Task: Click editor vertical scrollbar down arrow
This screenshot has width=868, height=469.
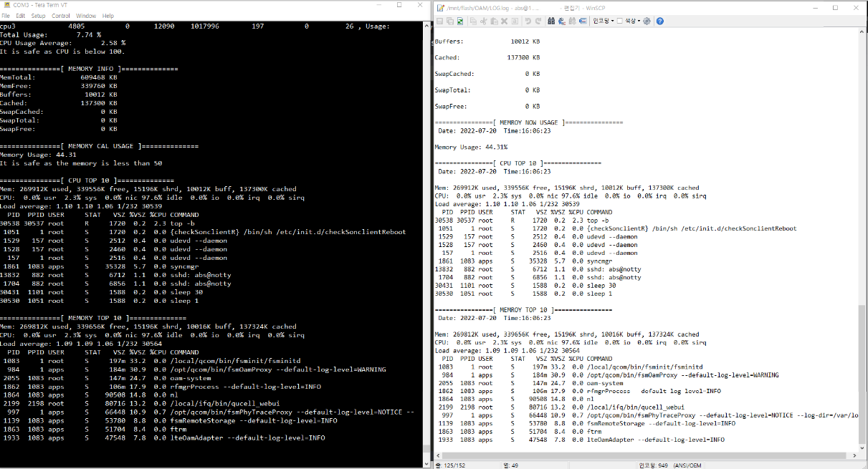Action: click(x=862, y=448)
